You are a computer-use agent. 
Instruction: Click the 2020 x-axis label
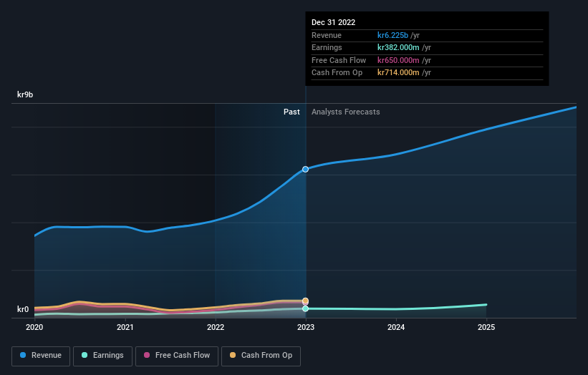coord(34,328)
